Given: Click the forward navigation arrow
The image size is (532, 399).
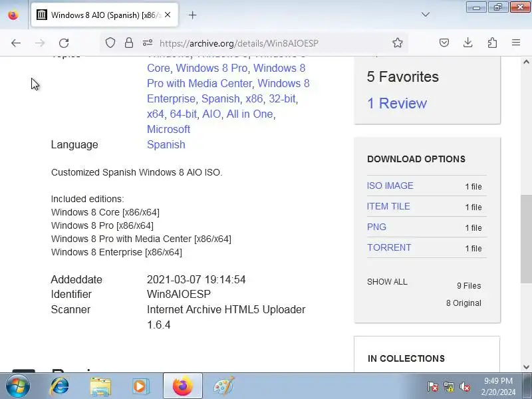Looking at the screenshot, I should point(40,43).
